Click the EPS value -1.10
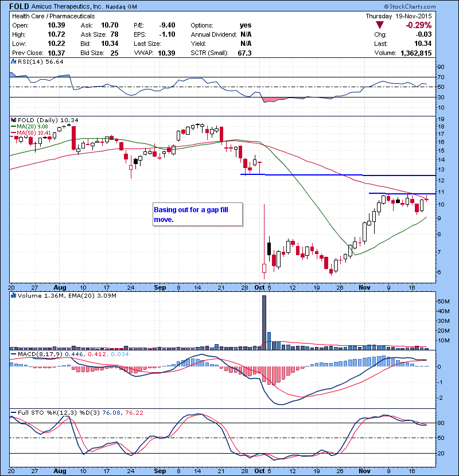459x476 pixels. (167, 34)
